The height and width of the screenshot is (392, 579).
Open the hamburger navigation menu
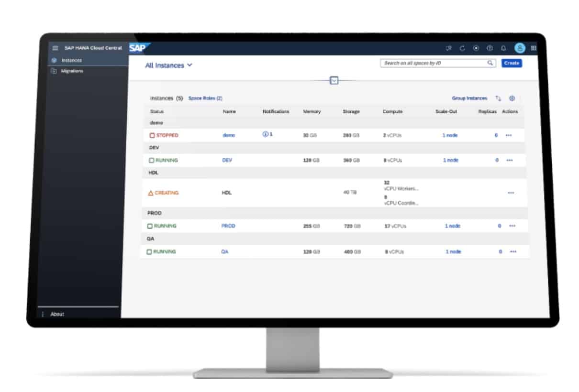pos(55,48)
